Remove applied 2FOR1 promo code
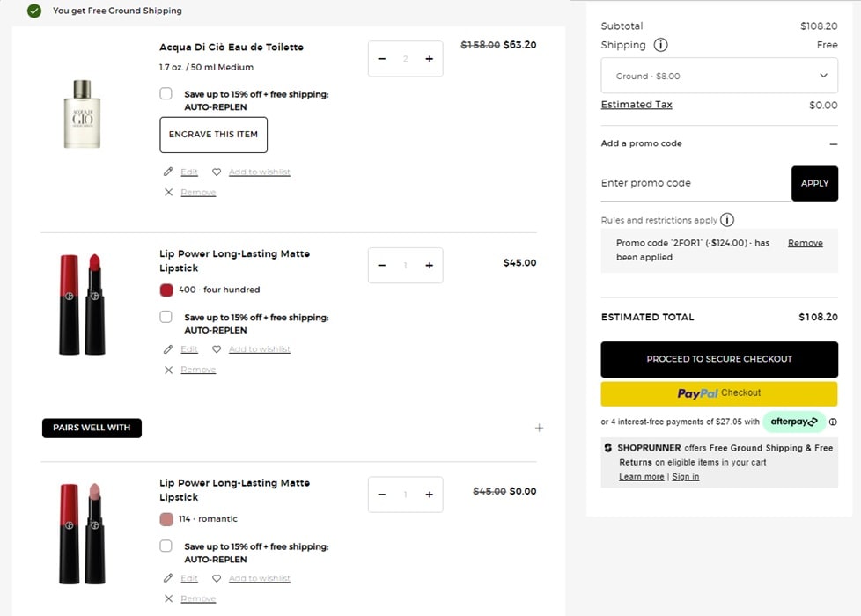 pyautogui.click(x=805, y=243)
